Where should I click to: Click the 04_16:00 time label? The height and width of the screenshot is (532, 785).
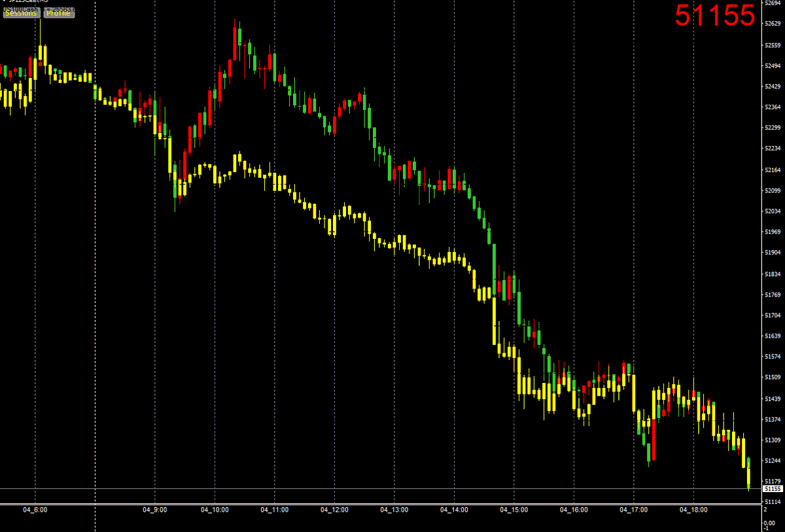tap(574, 509)
